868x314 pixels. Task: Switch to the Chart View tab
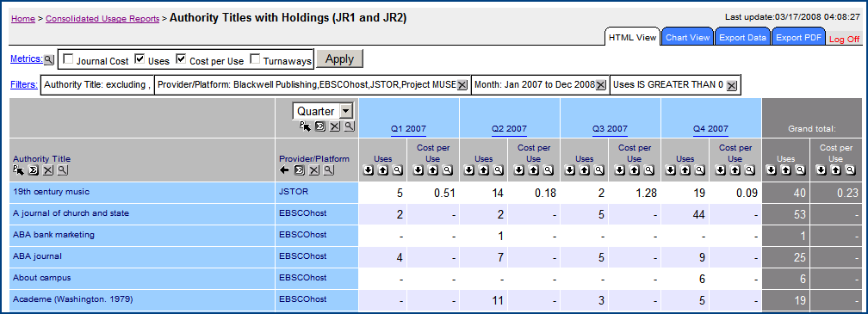(x=687, y=38)
